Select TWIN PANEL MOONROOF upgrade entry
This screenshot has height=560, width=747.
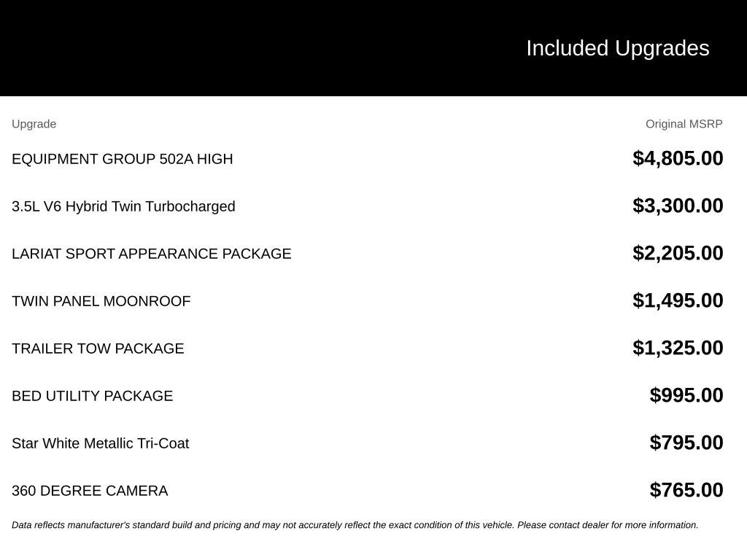coord(101,301)
